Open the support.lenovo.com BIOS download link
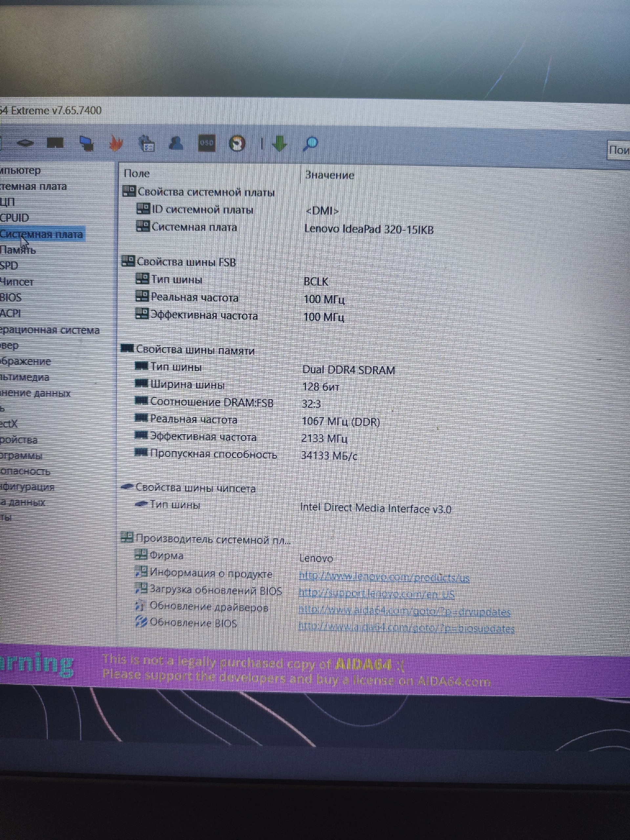 pos(376,594)
